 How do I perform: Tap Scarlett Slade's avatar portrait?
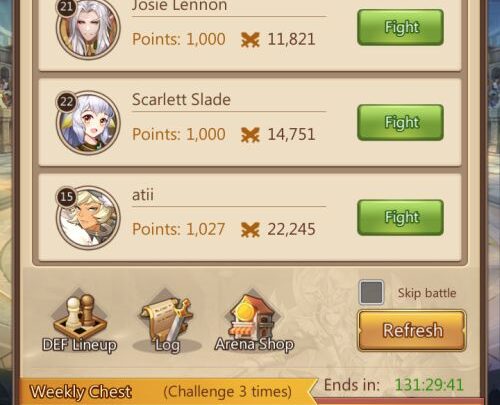coord(88,123)
